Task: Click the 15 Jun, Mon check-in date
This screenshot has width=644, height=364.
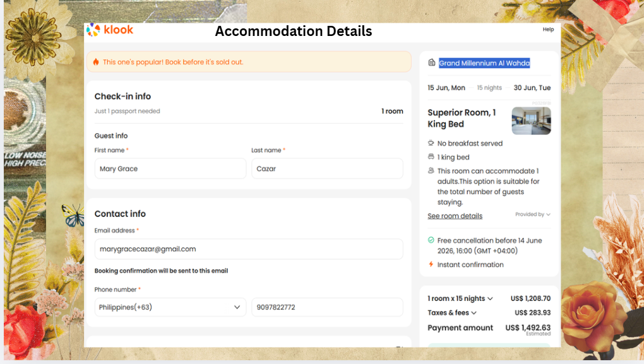Action: point(446,88)
